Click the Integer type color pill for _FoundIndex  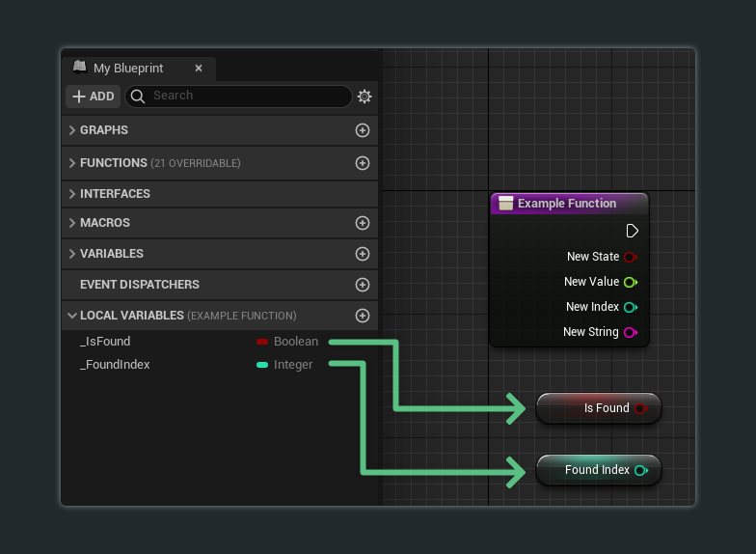point(262,365)
